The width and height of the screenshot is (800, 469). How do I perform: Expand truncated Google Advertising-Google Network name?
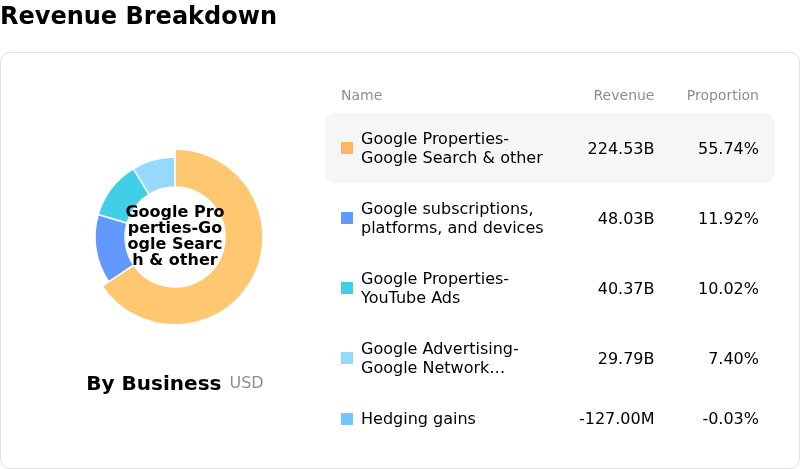[x=439, y=358]
